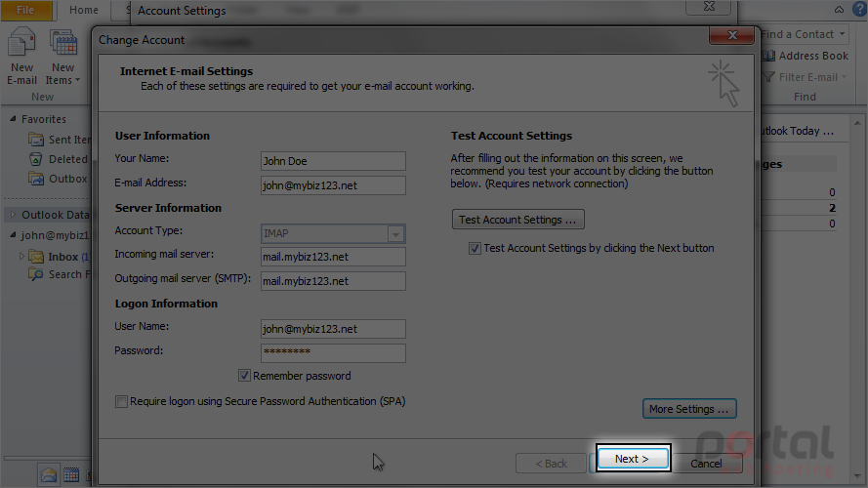Switch to the Home ribbon tab
Screen dimensions: 868x488
coord(84,10)
